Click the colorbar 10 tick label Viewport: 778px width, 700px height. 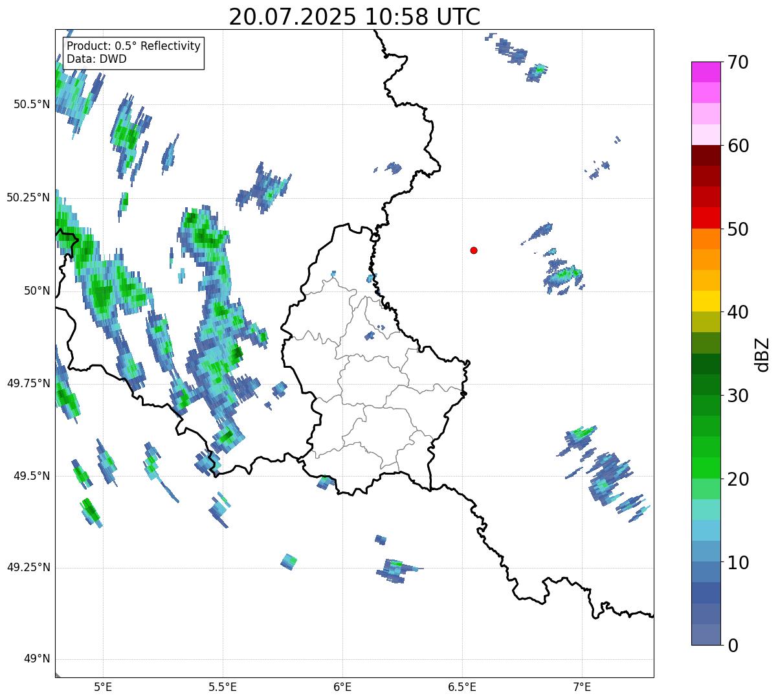point(738,562)
